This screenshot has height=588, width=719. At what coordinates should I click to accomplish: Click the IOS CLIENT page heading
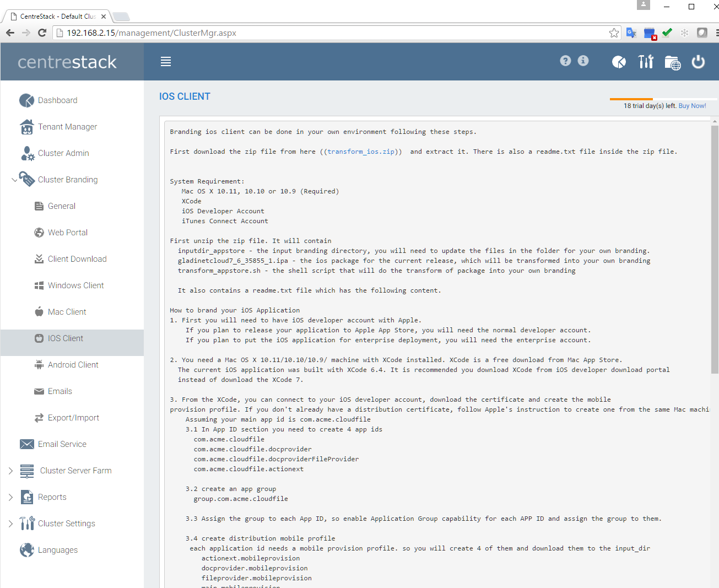[x=185, y=96]
